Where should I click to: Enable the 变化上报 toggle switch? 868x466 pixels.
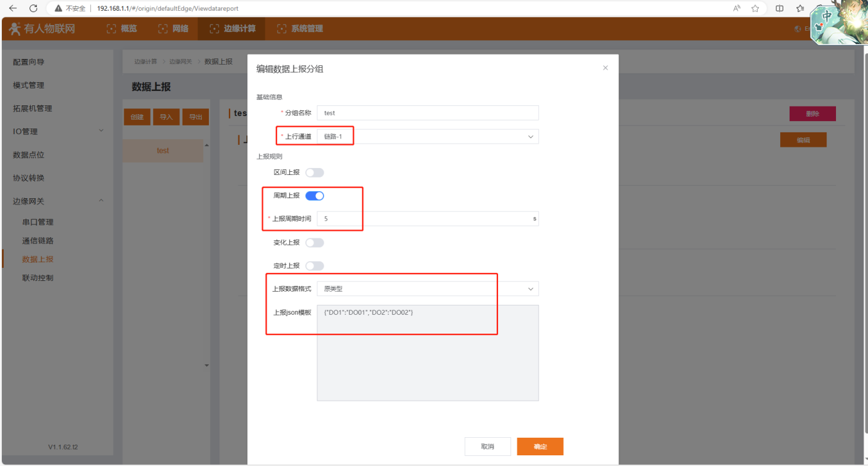coord(314,243)
